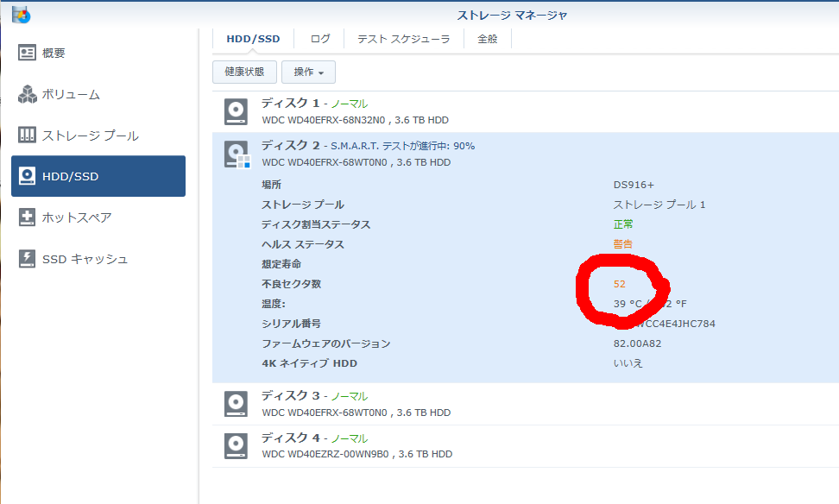Click the ディスク 3 drive icon

[x=236, y=404]
